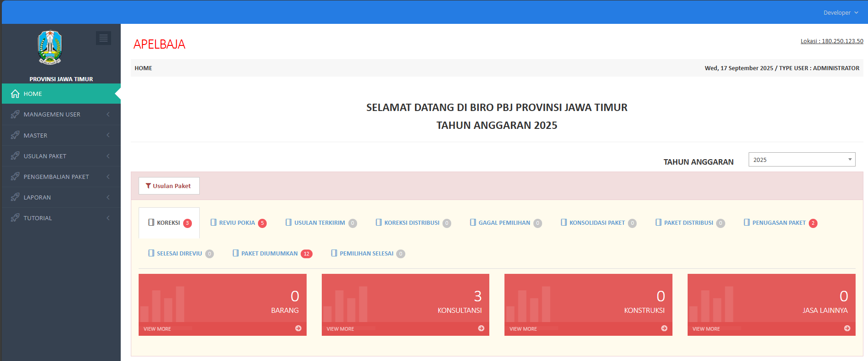Click arrow icon on Konsultansi card

pos(481,328)
